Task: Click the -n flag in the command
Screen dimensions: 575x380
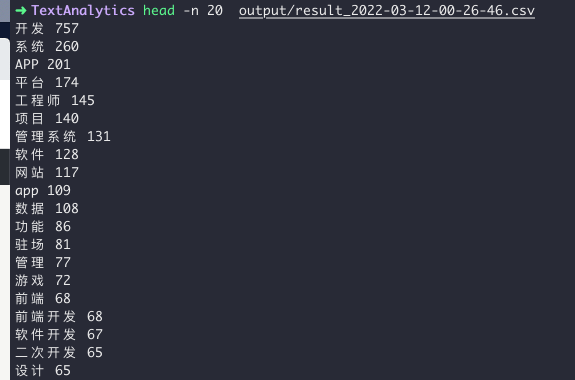Action: [x=191, y=10]
